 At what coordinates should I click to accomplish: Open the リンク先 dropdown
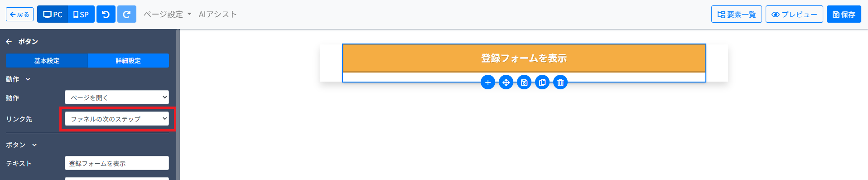(117, 119)
